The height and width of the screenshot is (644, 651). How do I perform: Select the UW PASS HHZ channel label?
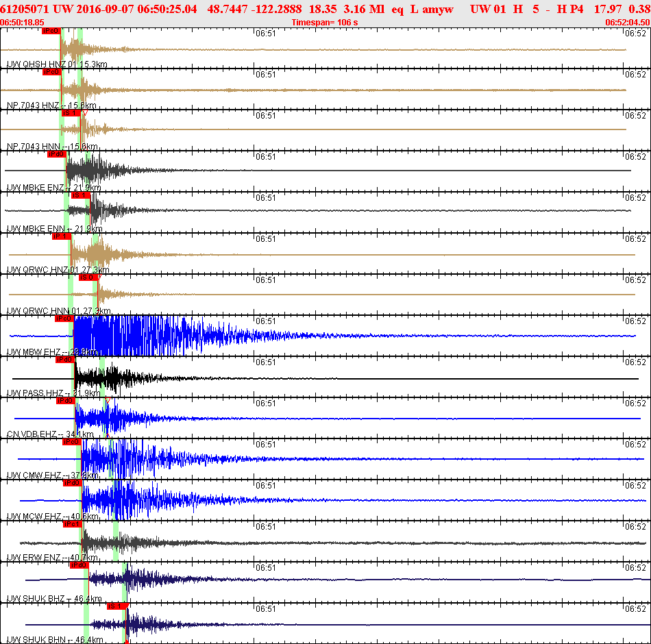tap(53, 393)
